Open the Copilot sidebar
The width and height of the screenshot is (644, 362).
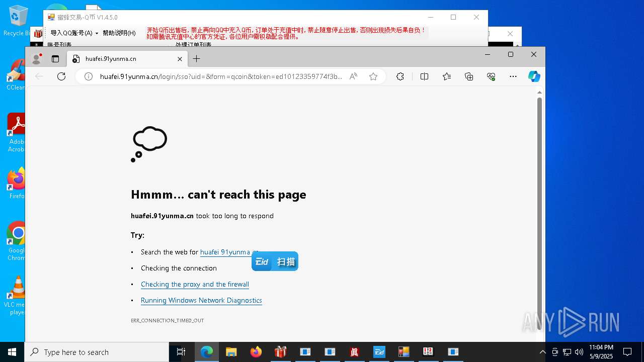[534, 76]
